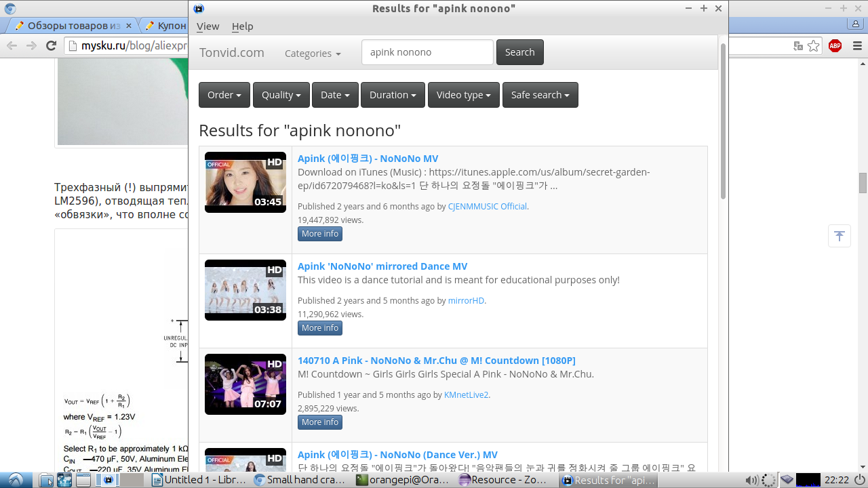Screen dimensions: 868x488
Task: Click thumbnail of 03:38 mirrored dance video
Action: [245, 290]
